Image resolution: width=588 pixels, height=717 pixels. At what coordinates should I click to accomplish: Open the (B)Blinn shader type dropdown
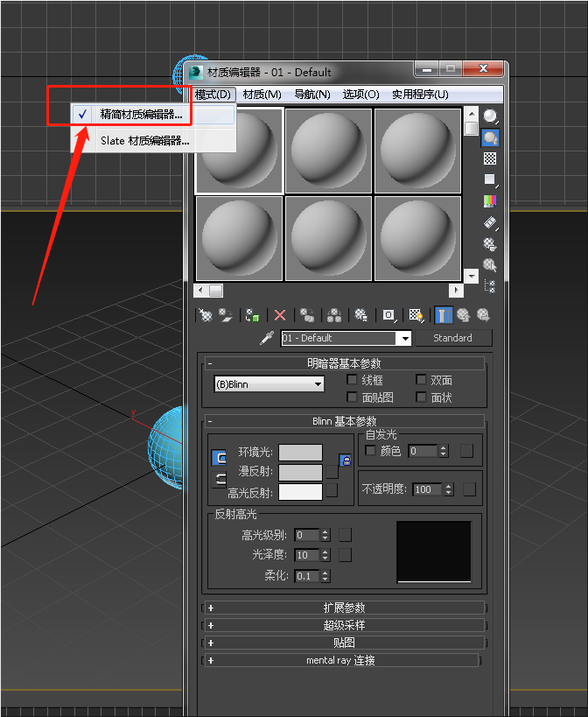click(x=269, y=384)
